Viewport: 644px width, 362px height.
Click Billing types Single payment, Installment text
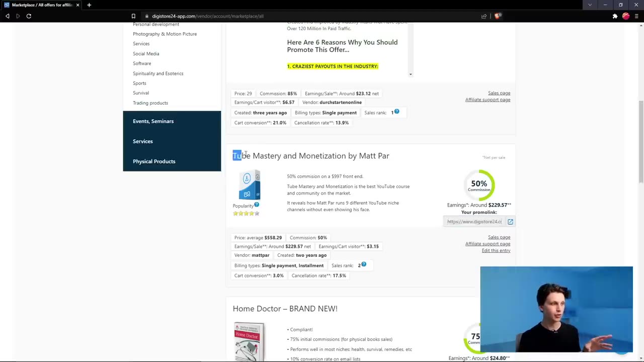click(279, 265)
